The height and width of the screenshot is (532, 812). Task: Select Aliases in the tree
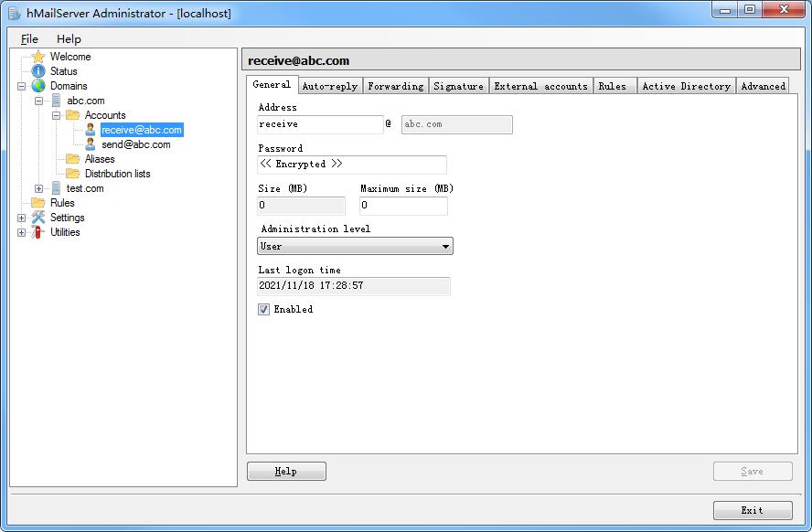100,158
